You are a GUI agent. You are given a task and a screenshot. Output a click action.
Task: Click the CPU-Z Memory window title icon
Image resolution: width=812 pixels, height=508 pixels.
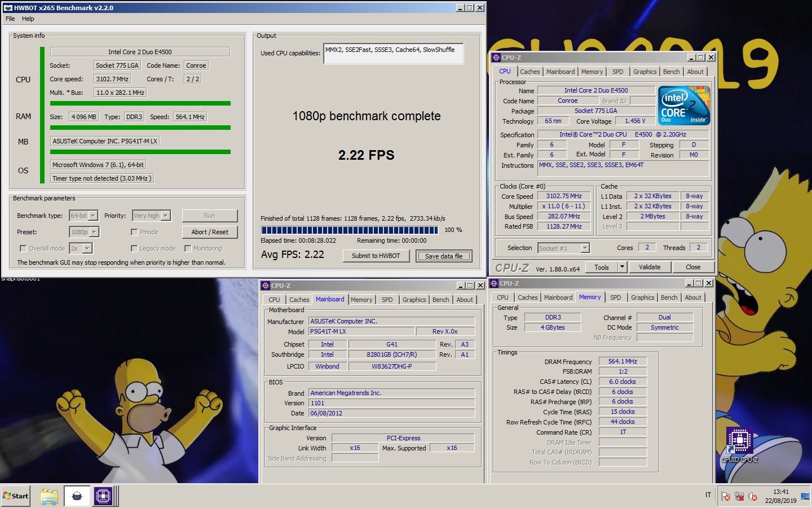click(x=494, y=283)
